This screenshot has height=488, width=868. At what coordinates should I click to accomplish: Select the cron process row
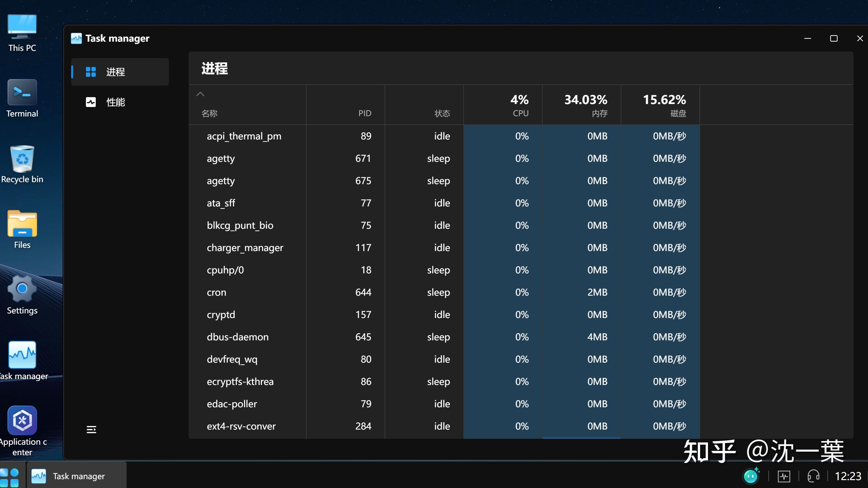[x=217, y=292]
